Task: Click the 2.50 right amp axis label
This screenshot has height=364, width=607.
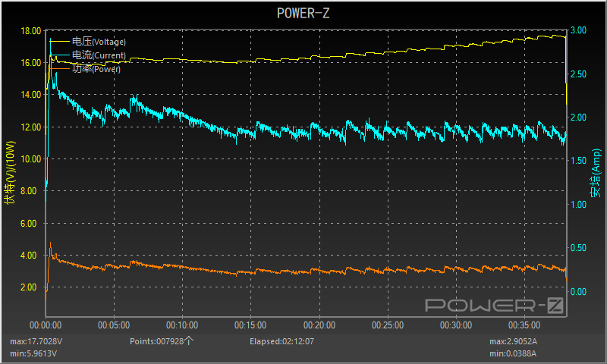Action: pyautogui.click(x=578, y=74)
